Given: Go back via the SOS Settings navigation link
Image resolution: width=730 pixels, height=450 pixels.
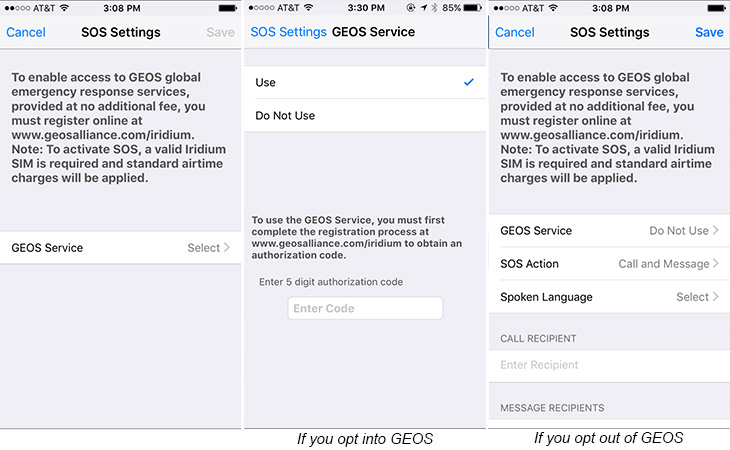Looking at the screenshot, I should (x=288, y=32).
